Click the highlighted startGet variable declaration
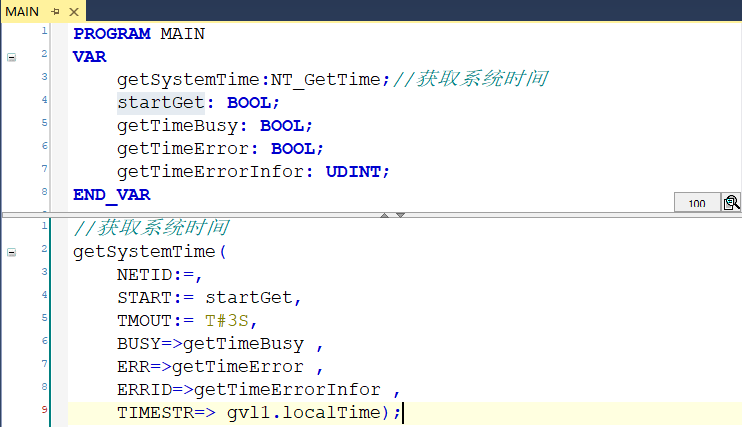Screen dimensions: 742x427 pyautogui.click(x=161, y=103)
